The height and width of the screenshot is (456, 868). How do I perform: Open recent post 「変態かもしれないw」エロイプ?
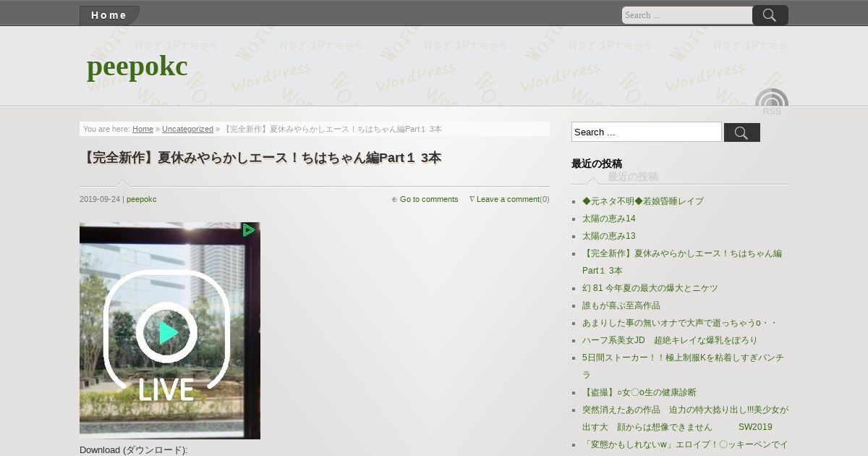[685, 444]
